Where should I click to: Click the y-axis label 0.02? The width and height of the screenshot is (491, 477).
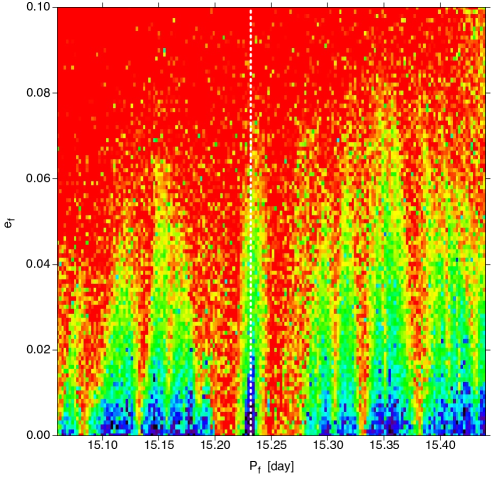click(x=38, y=350)
